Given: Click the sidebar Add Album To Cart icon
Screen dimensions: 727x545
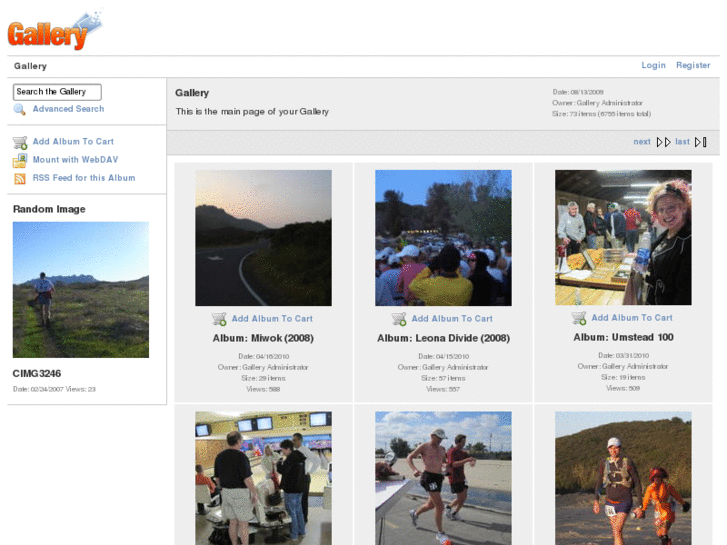Looking at the screenshot, I should click(20, 142).
